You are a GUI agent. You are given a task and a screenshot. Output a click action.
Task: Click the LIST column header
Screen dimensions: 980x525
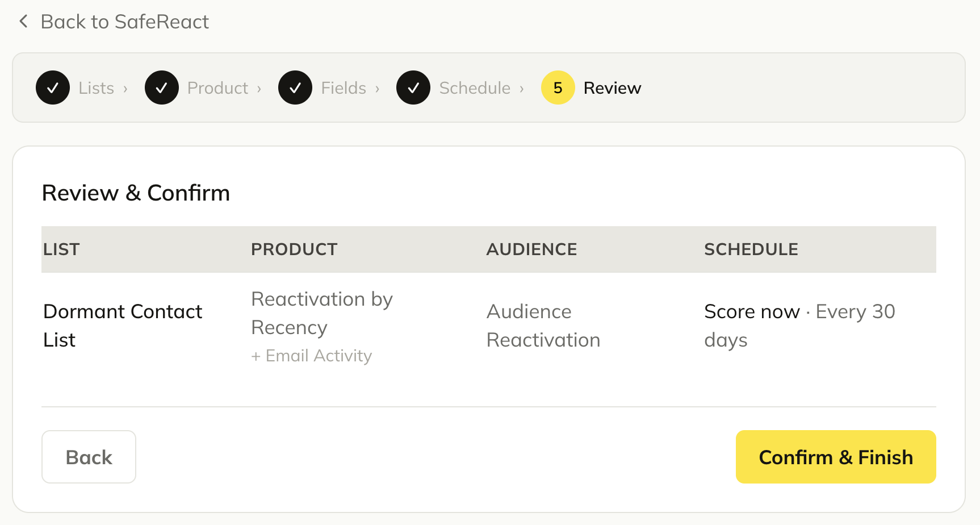point(61,249)
